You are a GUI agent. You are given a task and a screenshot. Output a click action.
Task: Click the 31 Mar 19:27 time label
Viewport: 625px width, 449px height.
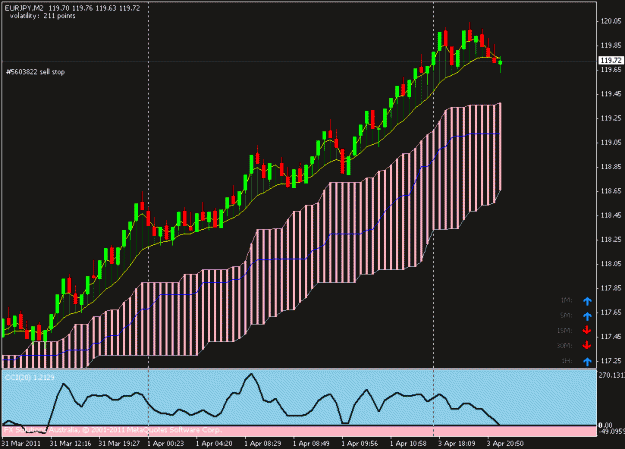click(119, 443)
